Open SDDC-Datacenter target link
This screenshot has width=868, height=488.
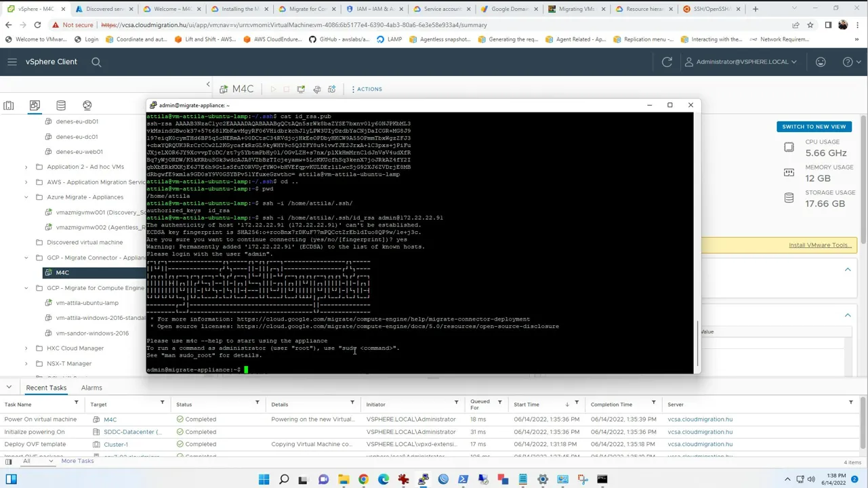tap(133, 432)
